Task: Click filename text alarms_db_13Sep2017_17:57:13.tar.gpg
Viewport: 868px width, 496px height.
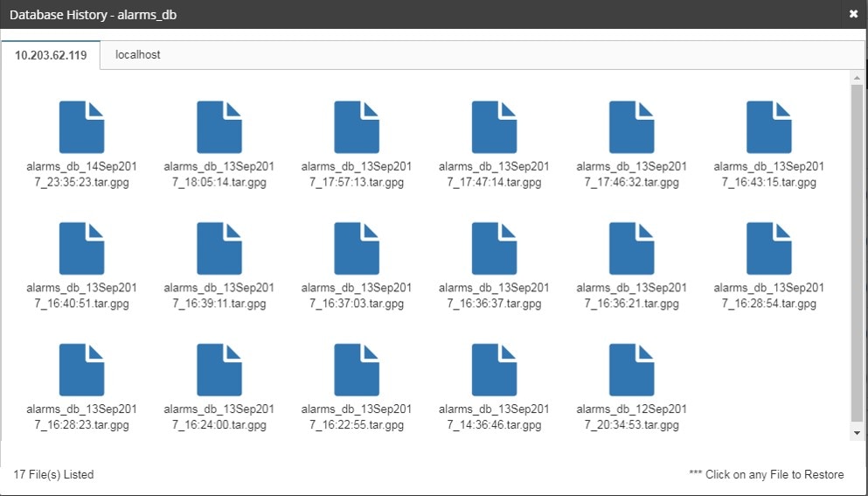Action: (357, 174)
